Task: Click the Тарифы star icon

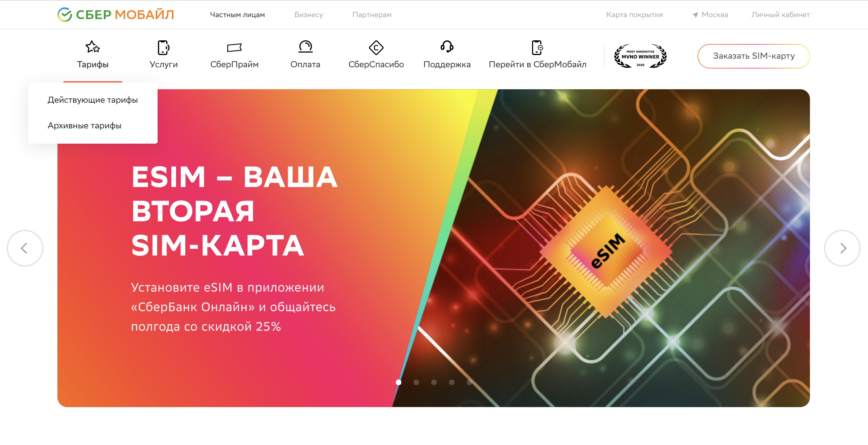Action: coord(93,47)
